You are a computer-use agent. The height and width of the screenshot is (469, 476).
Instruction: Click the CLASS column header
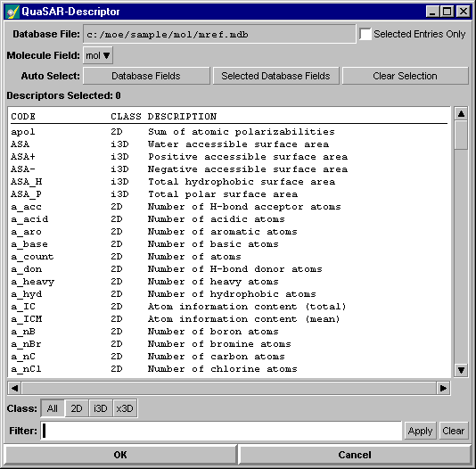click(126, 117)
